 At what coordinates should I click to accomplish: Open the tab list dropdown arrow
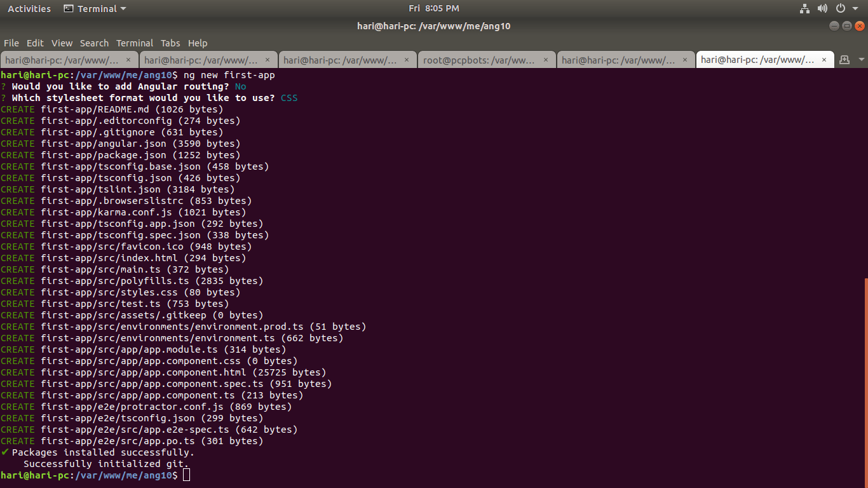862,60
